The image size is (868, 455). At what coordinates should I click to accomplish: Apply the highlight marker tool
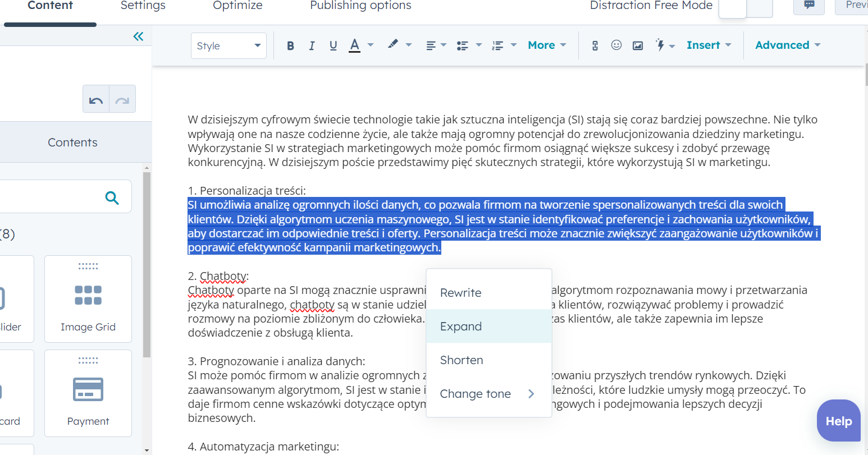393,44
